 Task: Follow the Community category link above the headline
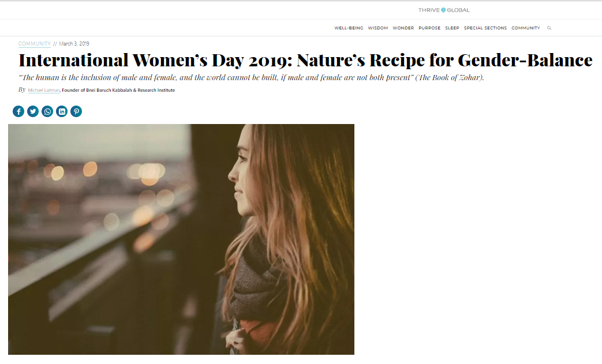pyautogui.click(x=34, y=44)
